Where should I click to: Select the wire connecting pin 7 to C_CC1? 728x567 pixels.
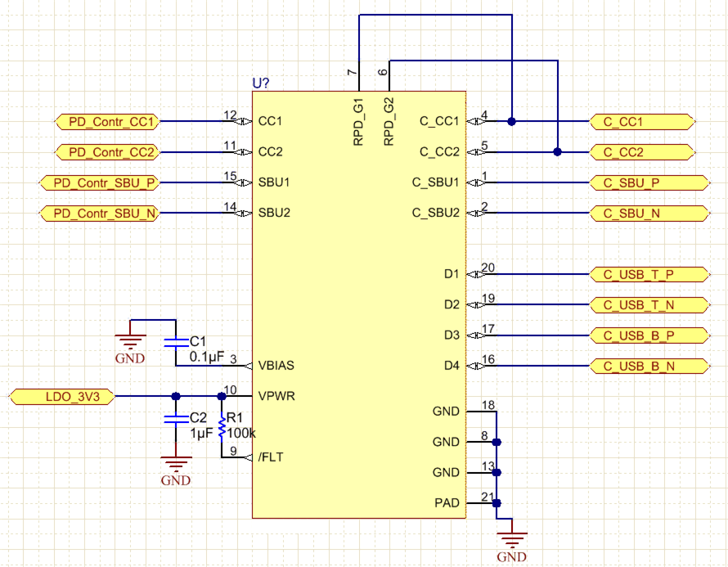click(x=434, y=13)
